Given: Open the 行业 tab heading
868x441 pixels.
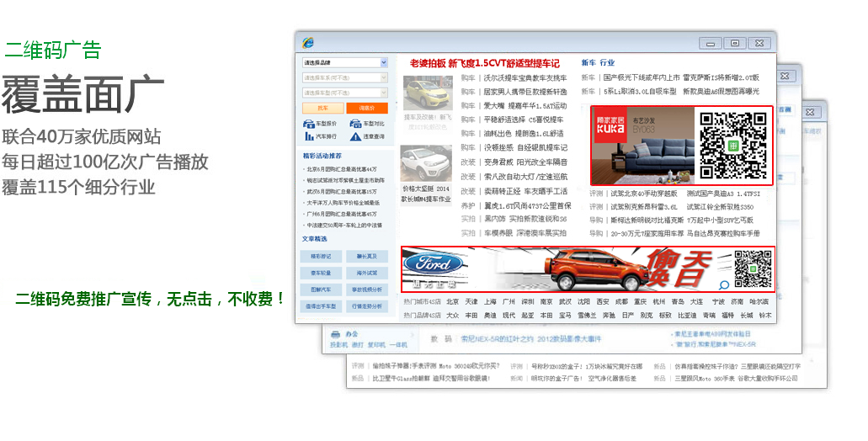Looking at the screenshot, I should tap(607, 62).
